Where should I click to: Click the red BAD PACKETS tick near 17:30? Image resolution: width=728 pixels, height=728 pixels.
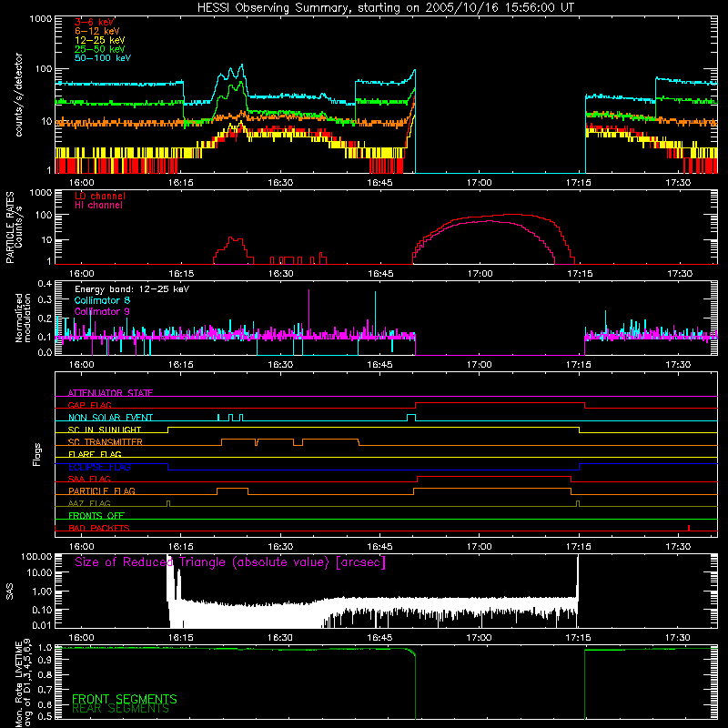[689, 528]
